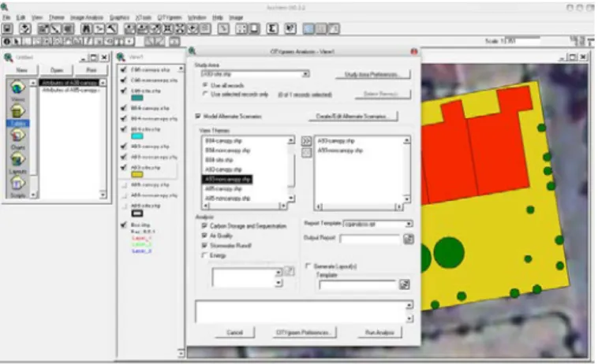
Task: Cancel the CITYgreen Analysis dialog
Action: coord(234,332)
